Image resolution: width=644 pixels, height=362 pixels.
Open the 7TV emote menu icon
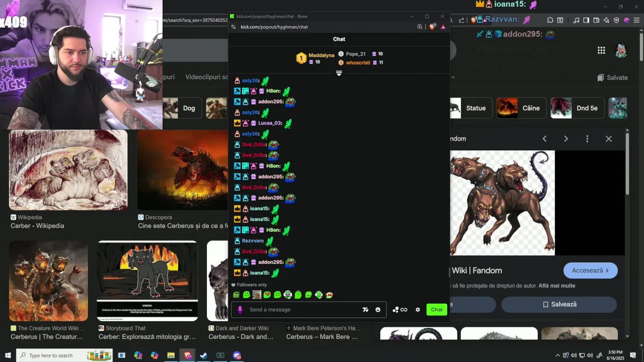coord(365,310)
